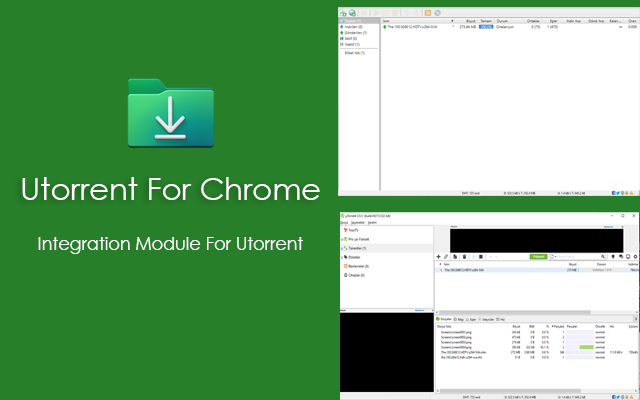
Task: Click blue 100% progress bar in Tamam column
Action: tap(486, 27)
